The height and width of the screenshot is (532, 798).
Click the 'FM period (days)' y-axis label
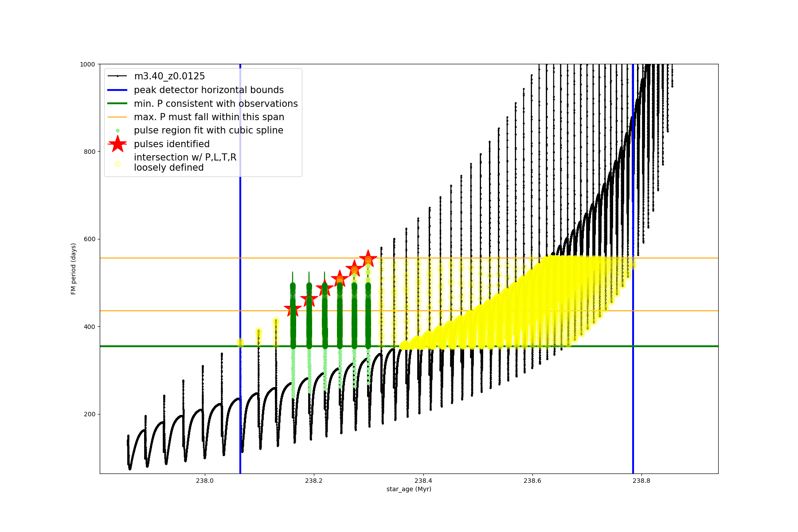pos(74,269)
